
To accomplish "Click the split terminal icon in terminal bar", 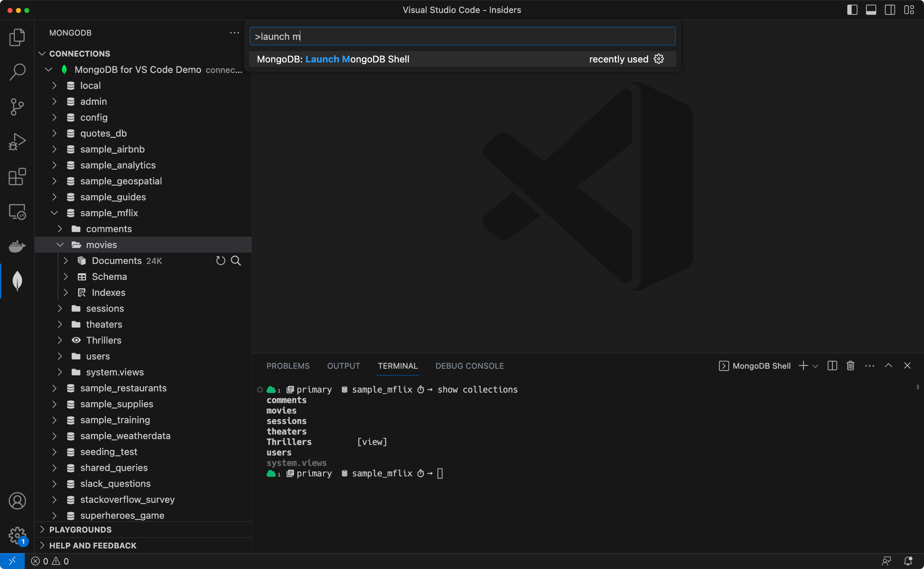I will point(832,366).
